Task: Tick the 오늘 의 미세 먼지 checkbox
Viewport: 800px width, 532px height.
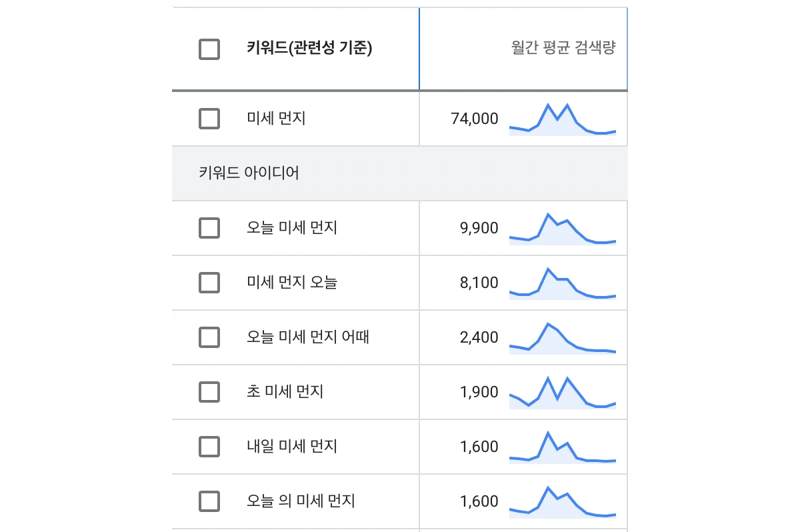Action: click(209, 501)
